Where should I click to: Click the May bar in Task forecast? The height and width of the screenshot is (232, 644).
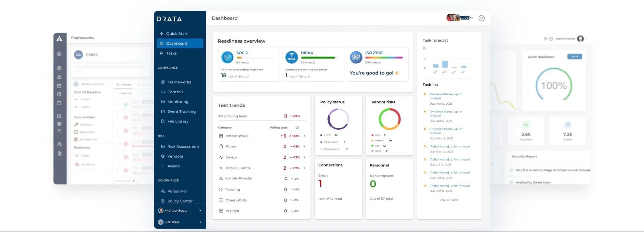tap(445, 64)
